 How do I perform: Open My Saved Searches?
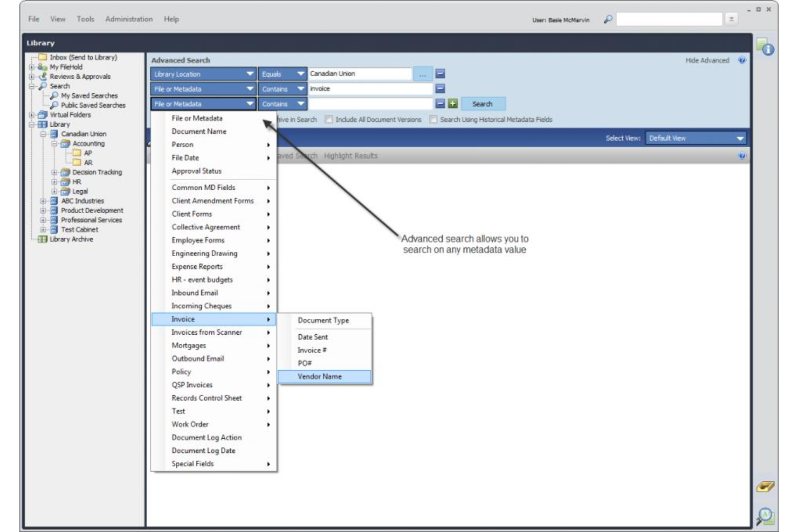89,95
